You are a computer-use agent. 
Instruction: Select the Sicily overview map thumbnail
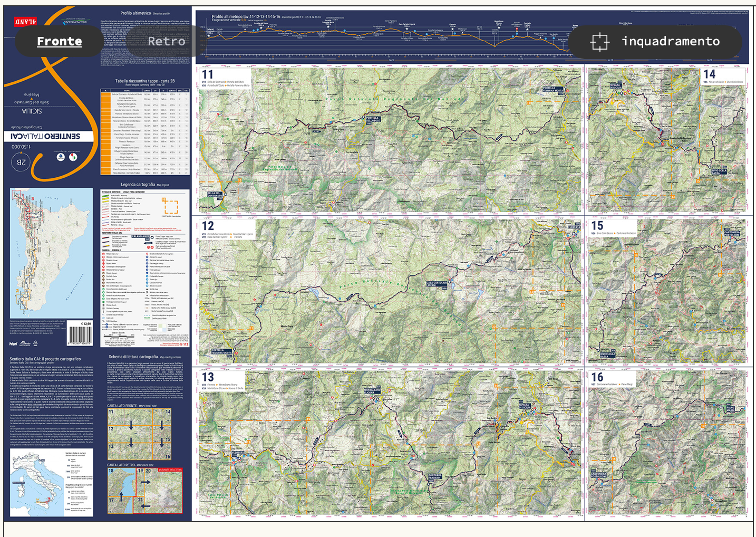[x=51, y=253]
